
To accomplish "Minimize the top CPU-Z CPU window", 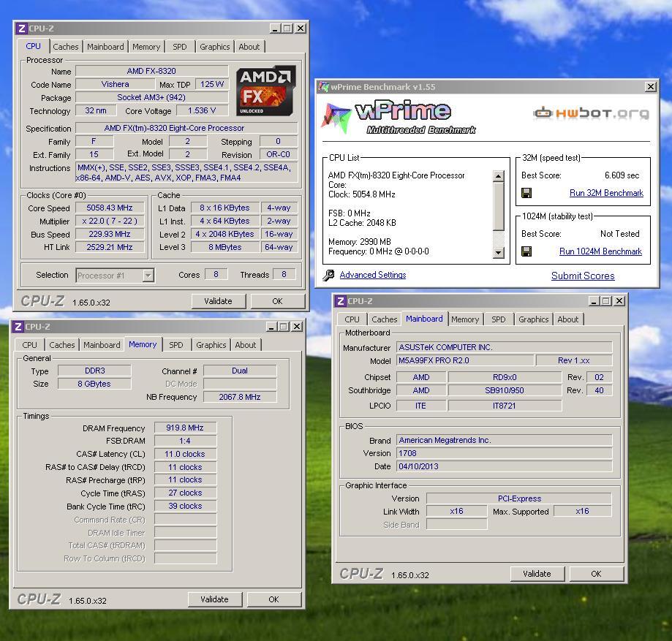I will [x=275, y=29].
